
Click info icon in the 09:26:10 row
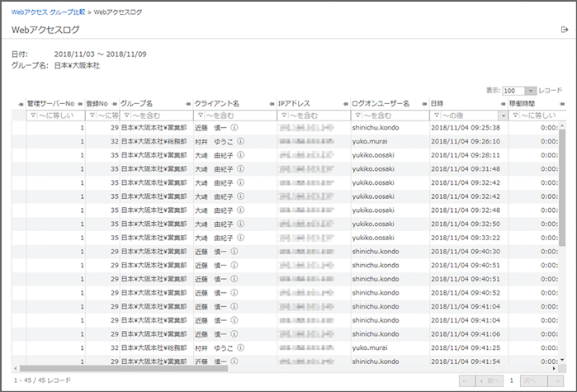pyautogui.click(x=241, y=141)
